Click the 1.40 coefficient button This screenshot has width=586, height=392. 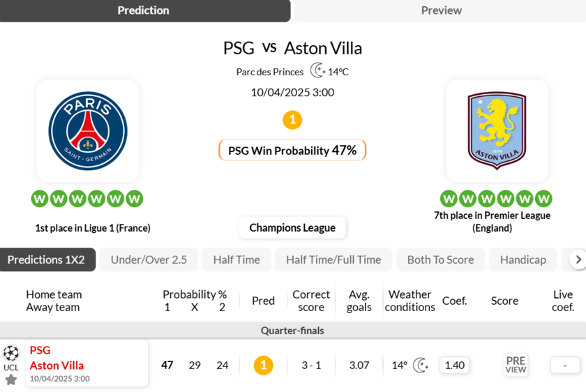pyautogui.click(x=455, y=365)
